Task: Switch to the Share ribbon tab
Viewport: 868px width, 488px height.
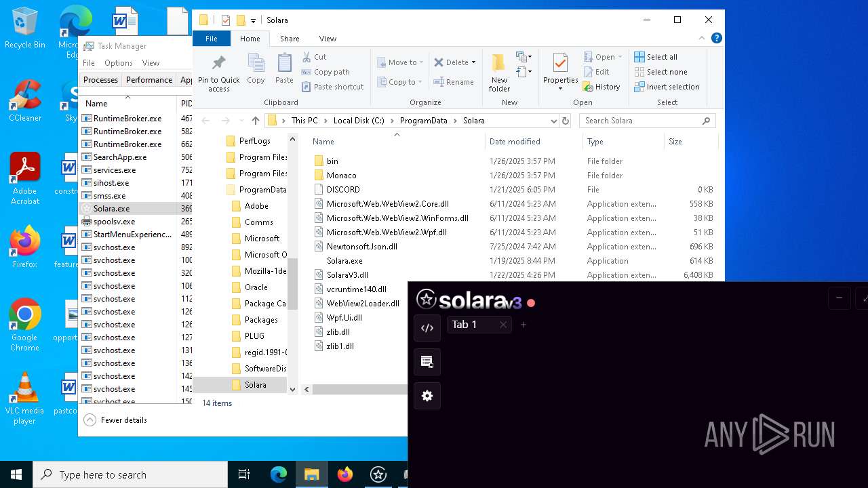Action: [290, 39]
